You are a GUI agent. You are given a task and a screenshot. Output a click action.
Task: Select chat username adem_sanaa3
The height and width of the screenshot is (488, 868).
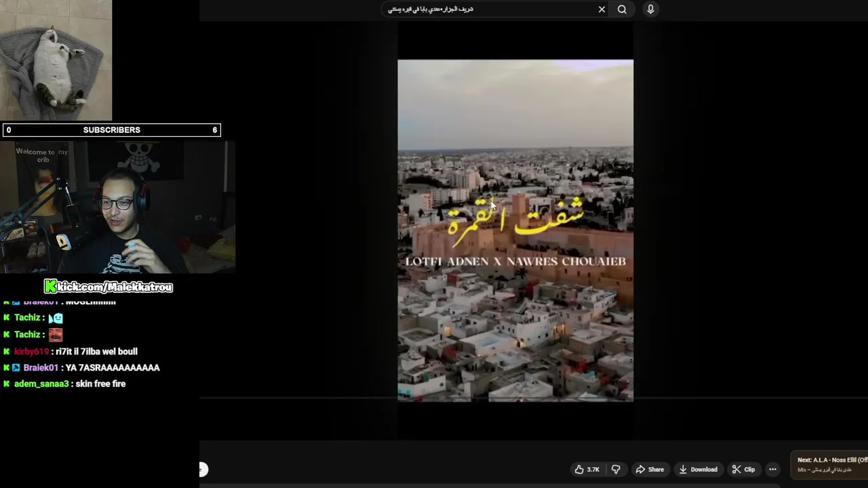coord(41,384)
